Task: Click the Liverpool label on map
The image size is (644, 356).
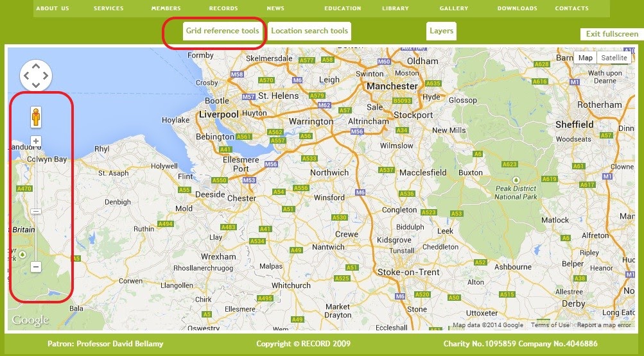Action: (218, 114)
